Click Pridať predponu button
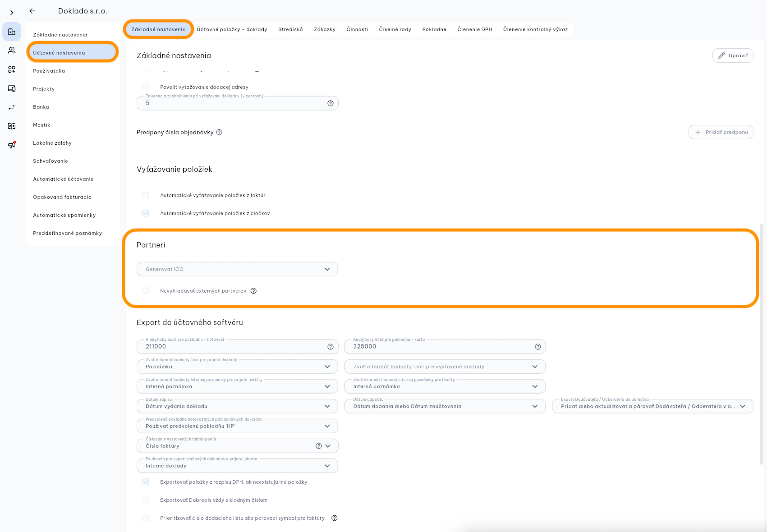 (x=721, y=132)
